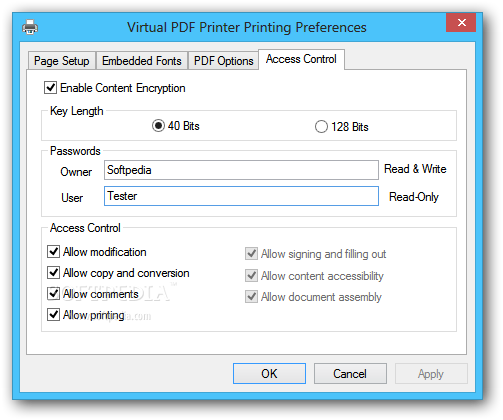Click the User password field

click(x=241, y=196)
